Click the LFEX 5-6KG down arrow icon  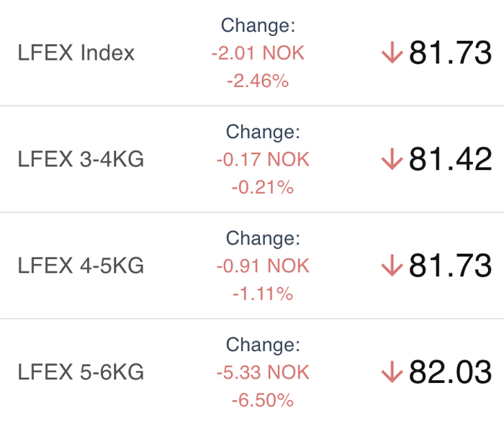pyautogui.click(x=392, y=372)
